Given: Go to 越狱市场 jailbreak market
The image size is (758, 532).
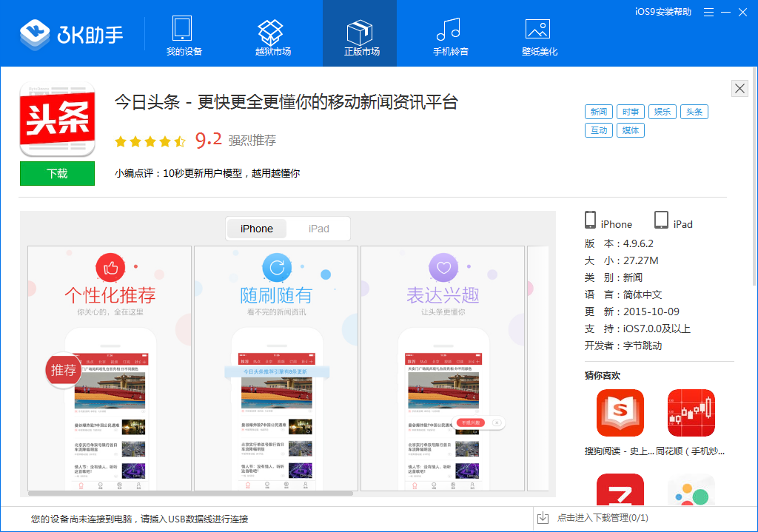Looking at the screenshot, I should [272, 36].
